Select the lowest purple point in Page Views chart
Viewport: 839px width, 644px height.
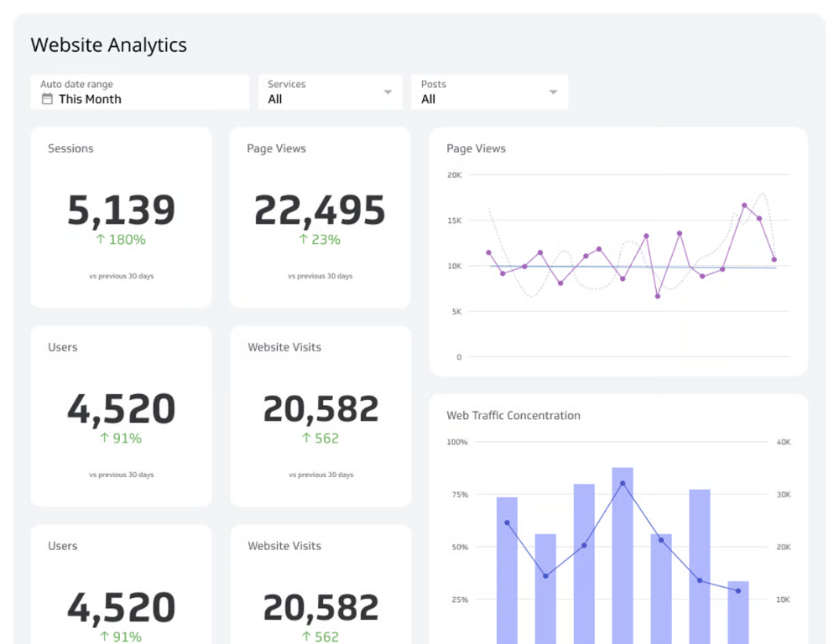click(657, 296)
